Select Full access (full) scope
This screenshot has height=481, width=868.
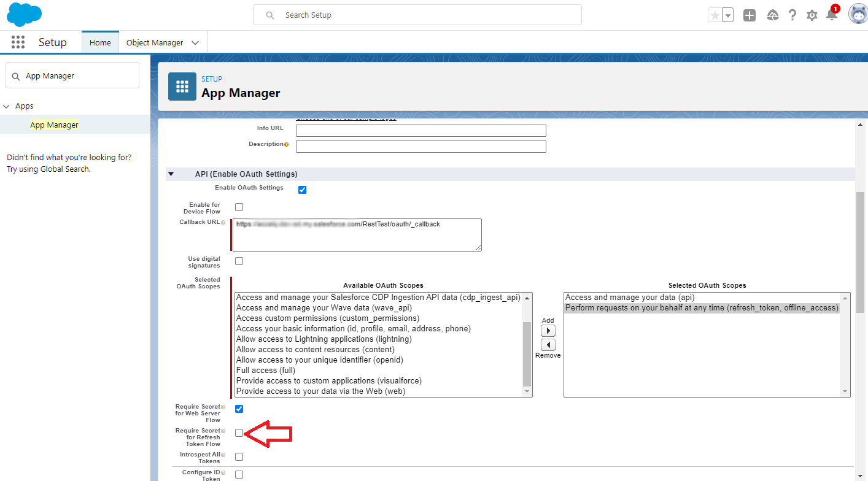tap(266, 370)
